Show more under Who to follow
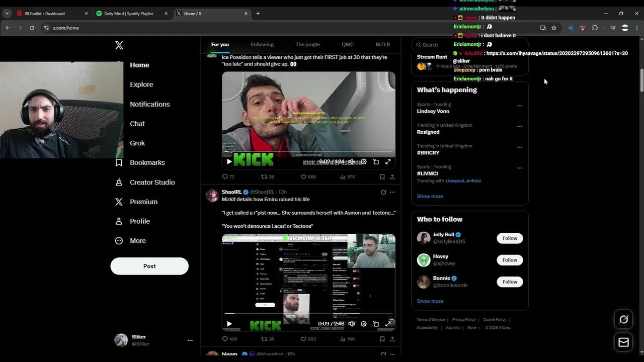 (430, 301)
